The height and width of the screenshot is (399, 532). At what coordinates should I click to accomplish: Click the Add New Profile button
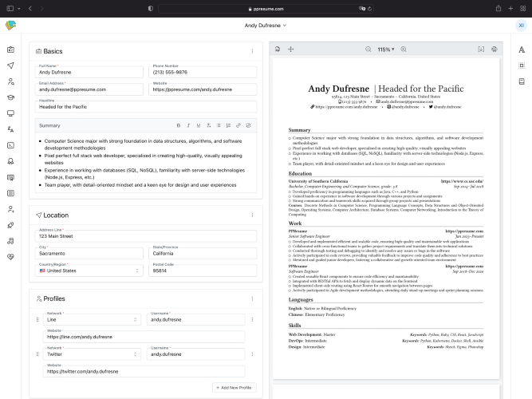click(234, 387)
